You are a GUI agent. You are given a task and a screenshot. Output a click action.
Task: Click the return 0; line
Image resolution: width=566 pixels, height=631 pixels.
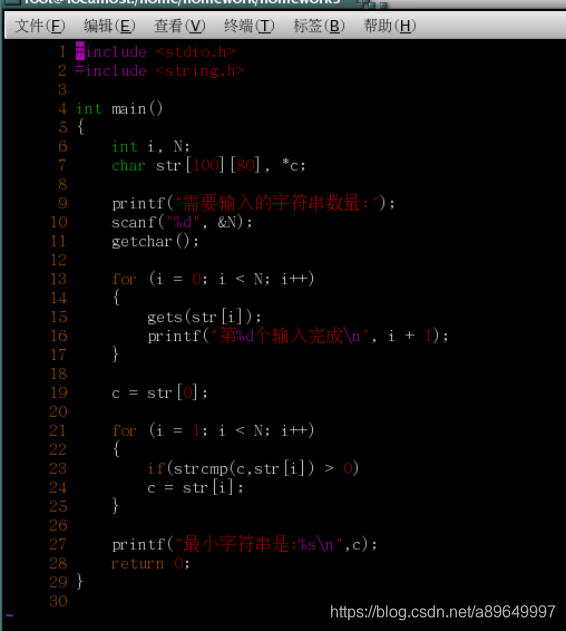coord(151,563)
